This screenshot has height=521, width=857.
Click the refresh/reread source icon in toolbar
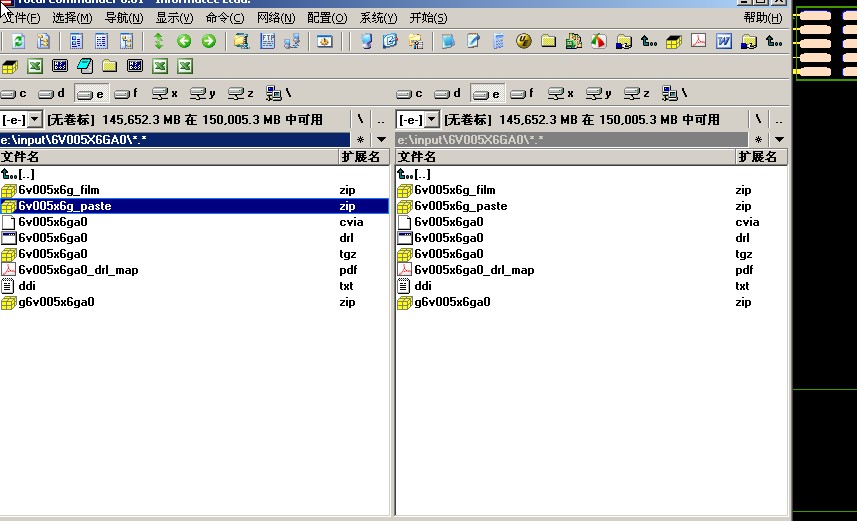(18, 41)
